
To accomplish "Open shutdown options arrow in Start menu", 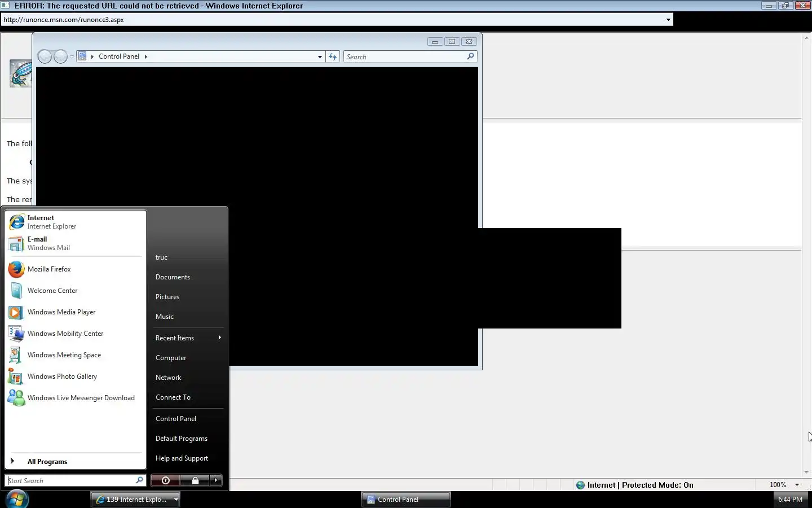I will coord(216,480).
